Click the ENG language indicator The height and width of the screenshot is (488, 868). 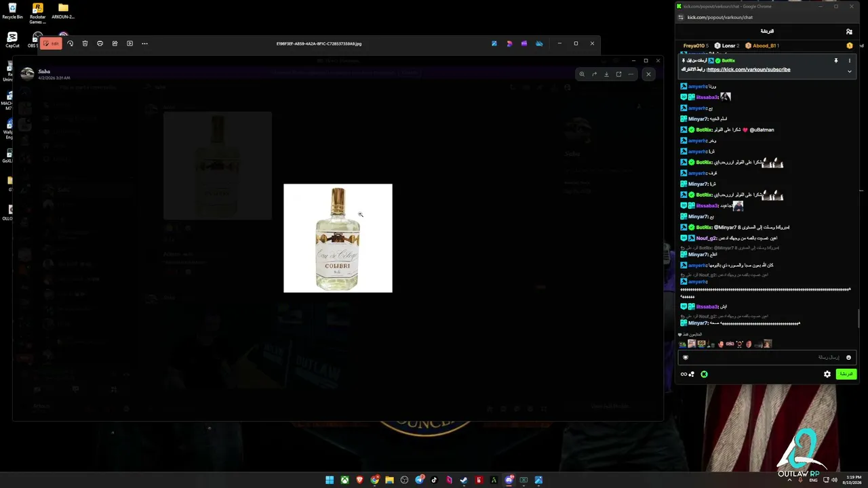point(814,480)
